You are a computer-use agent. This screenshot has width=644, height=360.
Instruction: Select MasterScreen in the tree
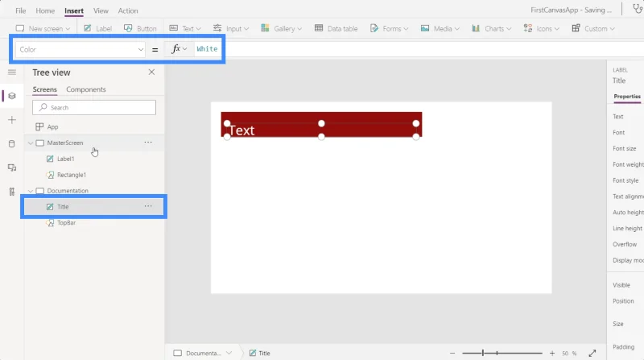pyautogui.click(x=65, y=143)
